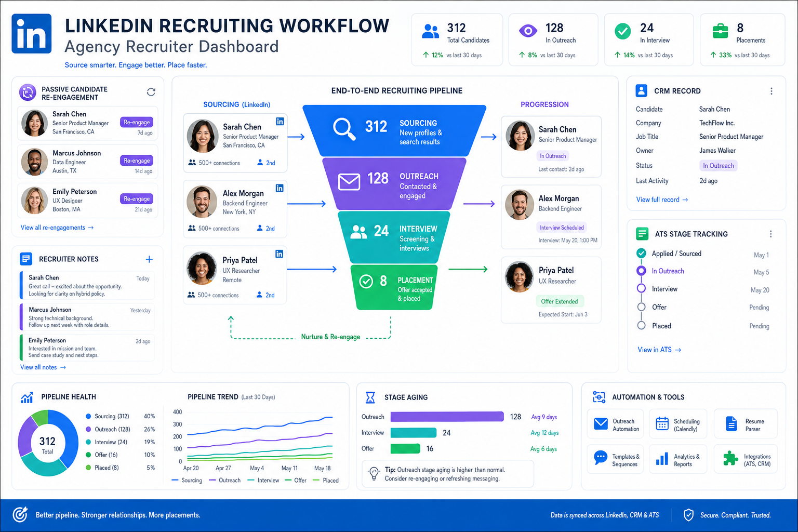Click the In Outreach eye icon
798x532 pixels.
[528, 31]
